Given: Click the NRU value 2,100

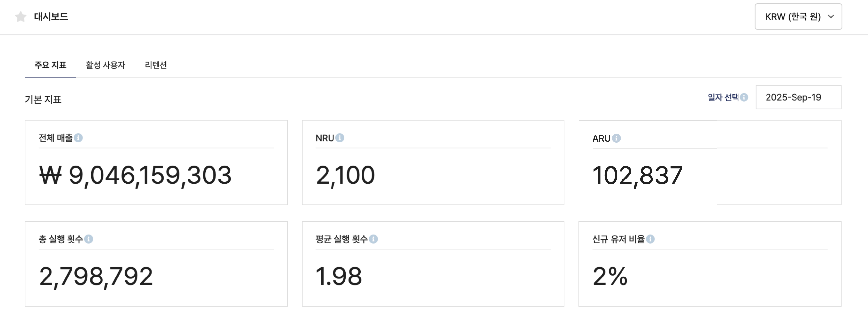Looking at the screenshot, I should (345, 175).
